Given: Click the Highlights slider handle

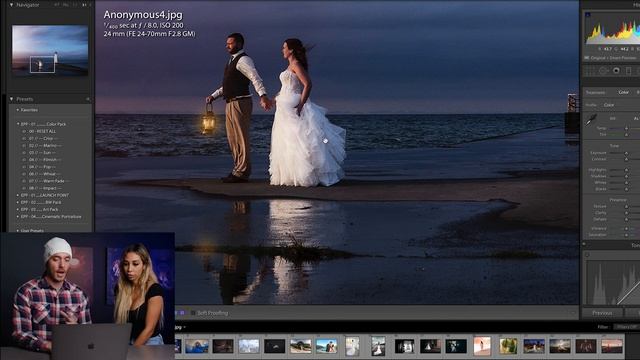Looking at the screenshot, I should [x=627, y=170].
